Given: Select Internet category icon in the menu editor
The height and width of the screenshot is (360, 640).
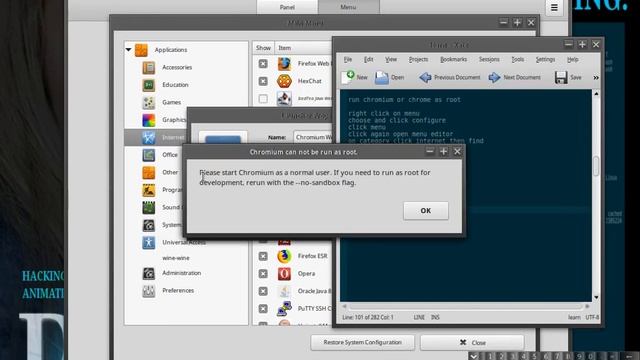Looking at the screenshot, I should [149, 138].
